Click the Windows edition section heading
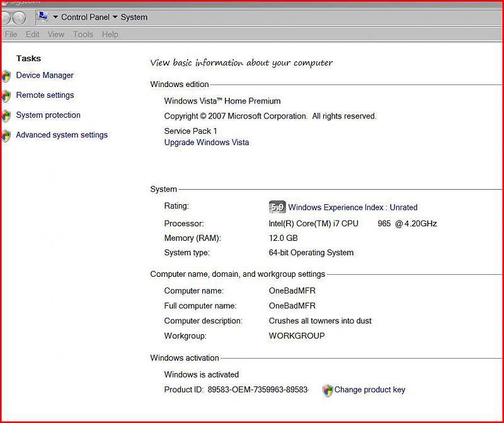Viewport: 504px width, 423px height. tap(180, 84)
